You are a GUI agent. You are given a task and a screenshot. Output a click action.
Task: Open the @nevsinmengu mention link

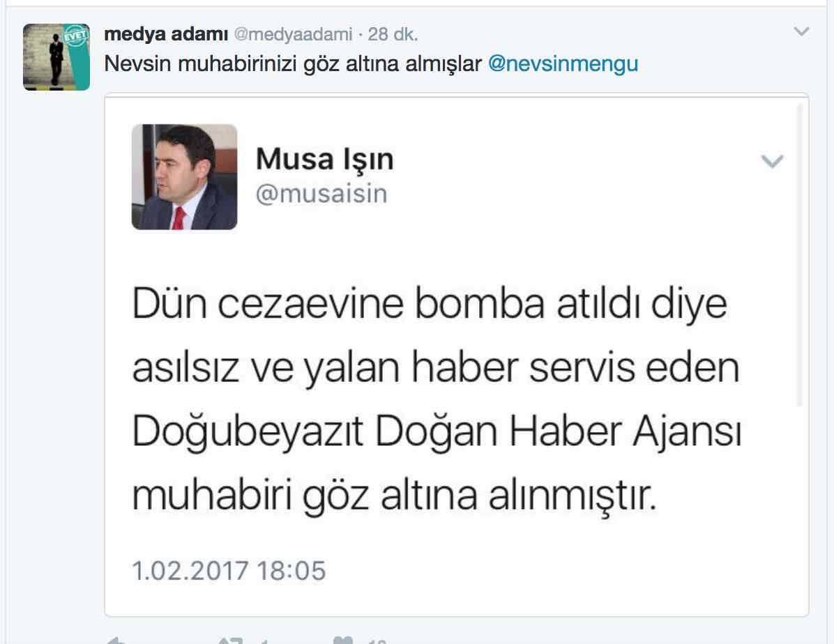(x=563, y=64)
